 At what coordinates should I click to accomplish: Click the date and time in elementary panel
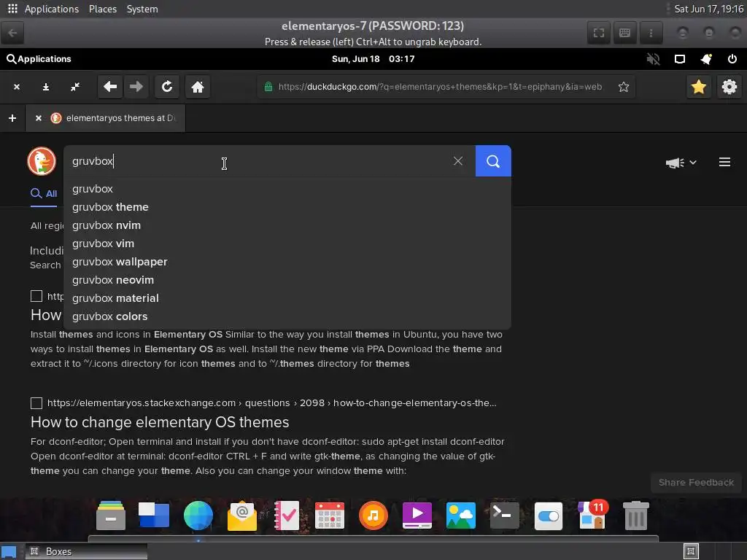tap(373, 59)
